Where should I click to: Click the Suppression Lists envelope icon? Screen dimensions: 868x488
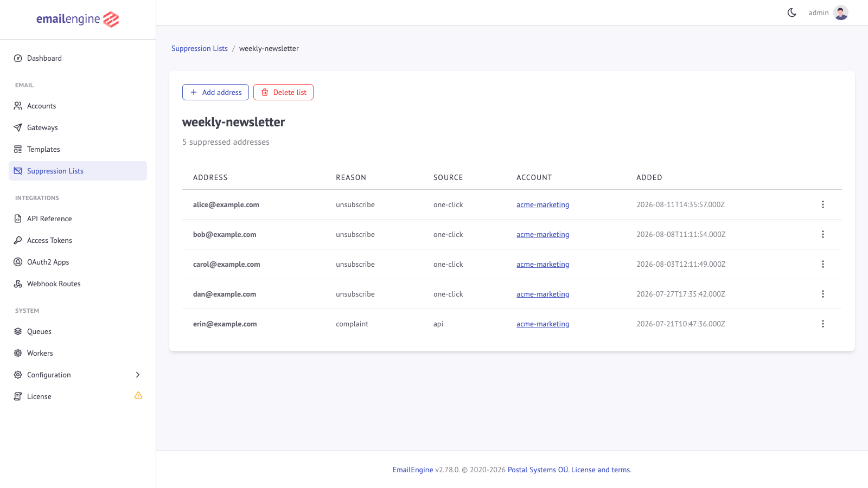click(x=18, y=171)
